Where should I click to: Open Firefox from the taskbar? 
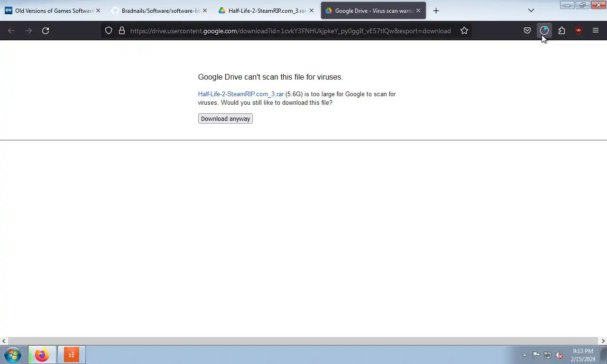(42, 355)
